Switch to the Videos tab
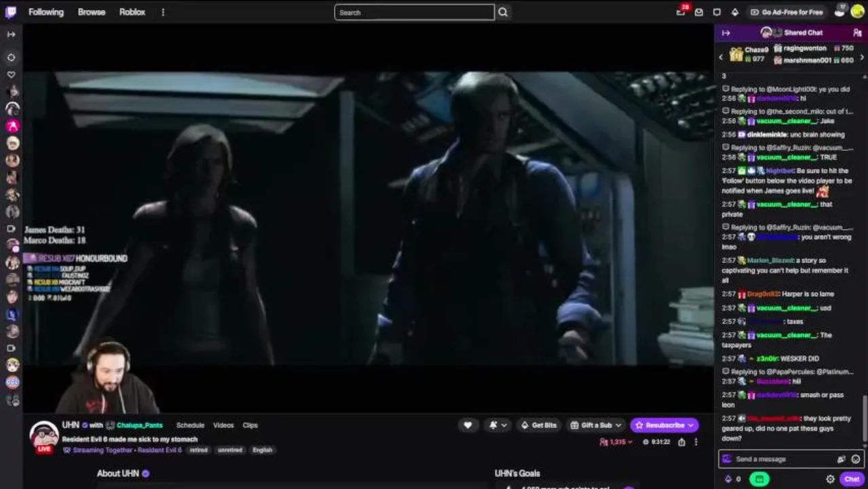The image size is (868, 489). [223, 425]
